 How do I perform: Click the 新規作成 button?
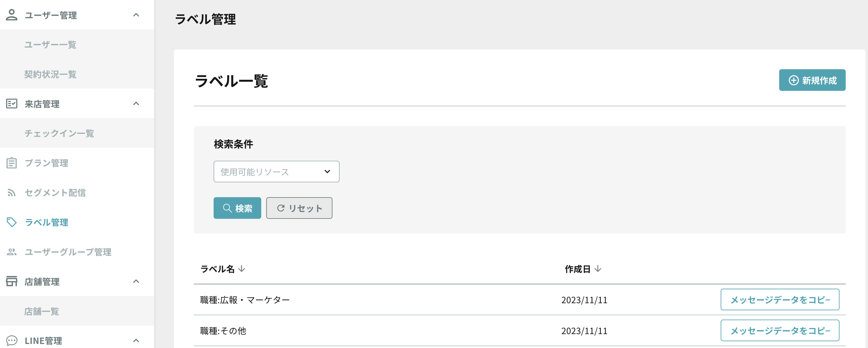812,80
